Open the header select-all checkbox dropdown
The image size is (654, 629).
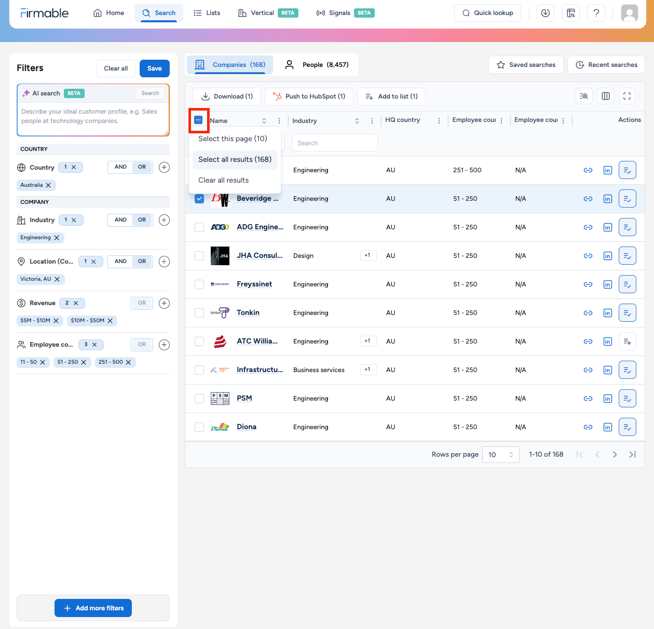pyautogui.click(x=199, y=120)
